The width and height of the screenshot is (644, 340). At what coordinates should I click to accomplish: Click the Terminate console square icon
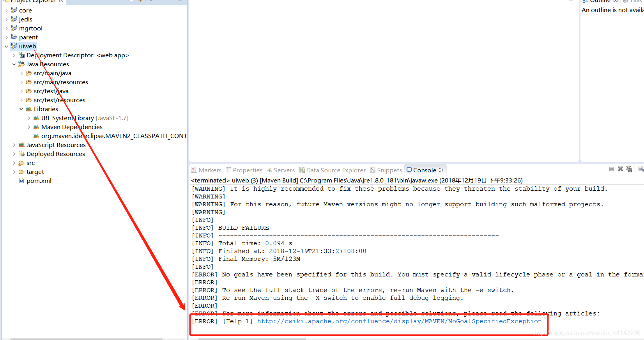[611, 169]
